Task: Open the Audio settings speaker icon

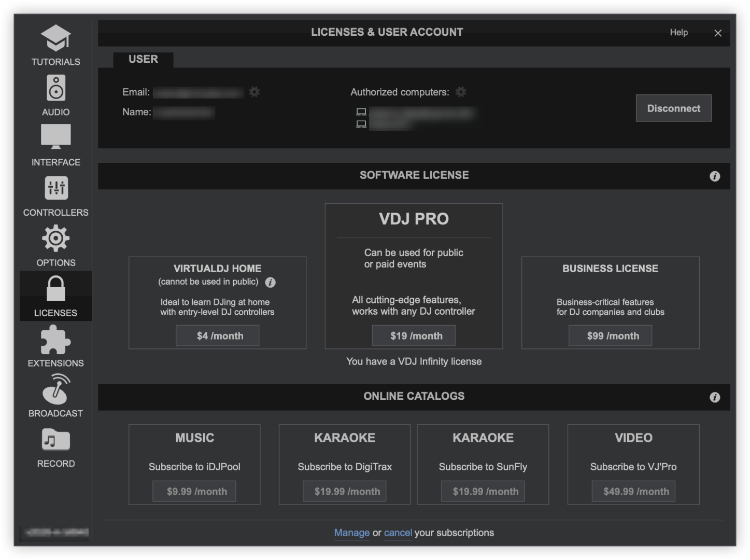Action: 55,88
